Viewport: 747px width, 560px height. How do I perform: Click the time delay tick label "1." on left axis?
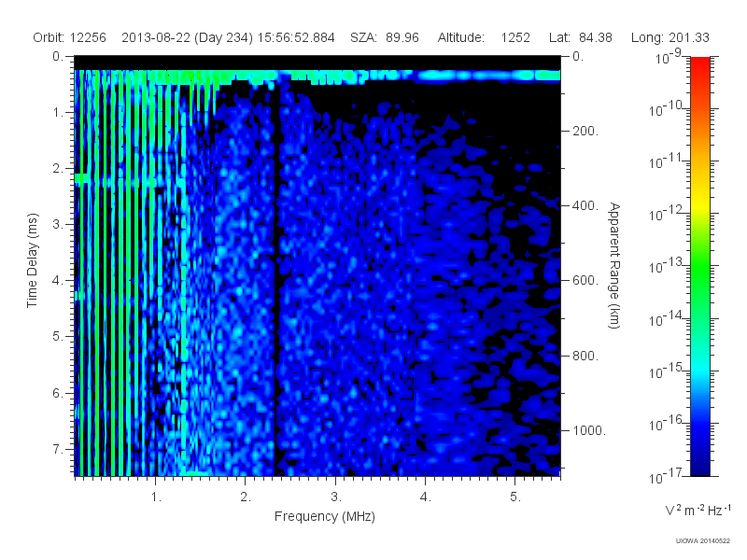coord(58,112)
